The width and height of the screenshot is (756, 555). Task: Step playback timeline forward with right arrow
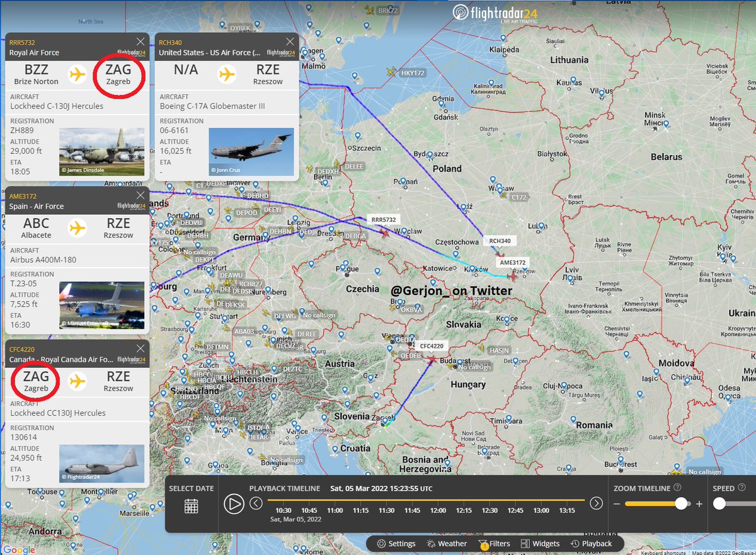click(x=596, y=503)
